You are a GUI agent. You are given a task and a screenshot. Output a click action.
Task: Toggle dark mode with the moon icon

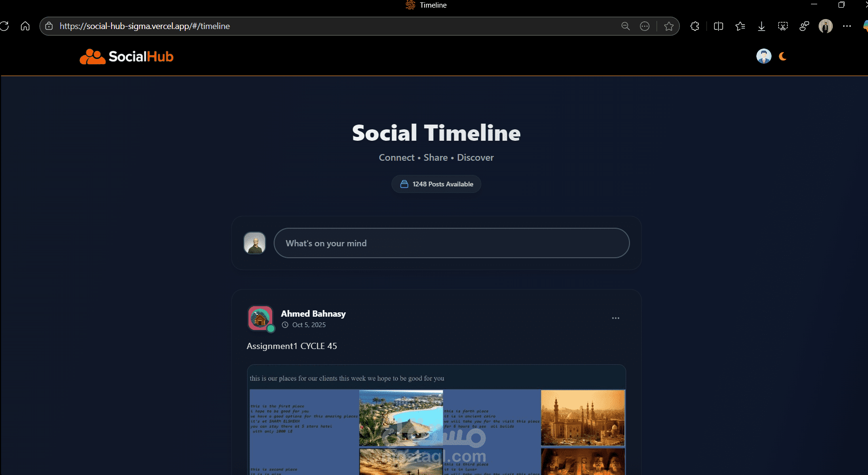pos(782,56)
